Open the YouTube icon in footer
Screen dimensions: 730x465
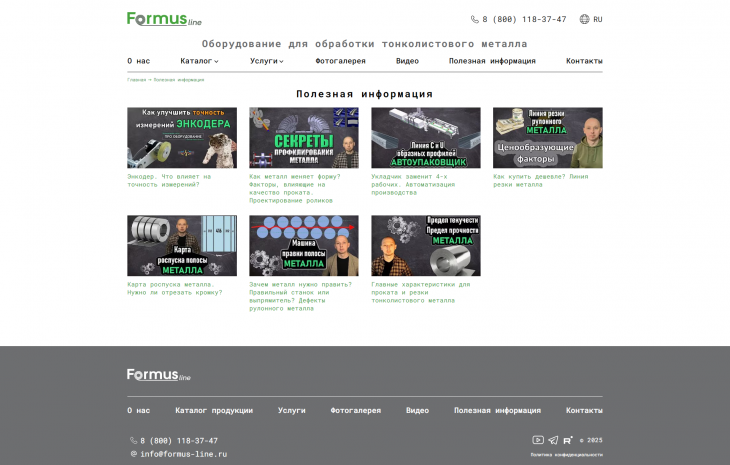point(538,440)
